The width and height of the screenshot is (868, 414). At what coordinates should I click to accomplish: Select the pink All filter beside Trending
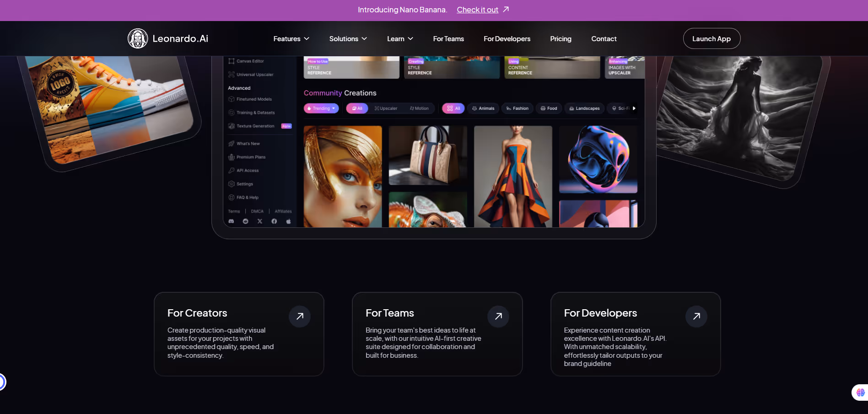357,108
